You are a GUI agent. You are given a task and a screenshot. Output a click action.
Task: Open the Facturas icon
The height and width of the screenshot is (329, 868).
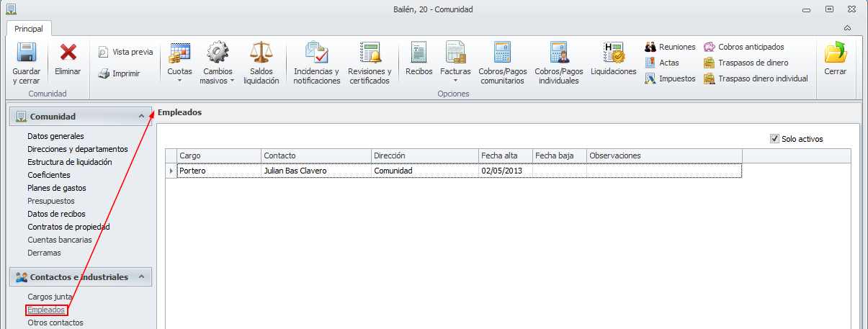pos(455,53)
